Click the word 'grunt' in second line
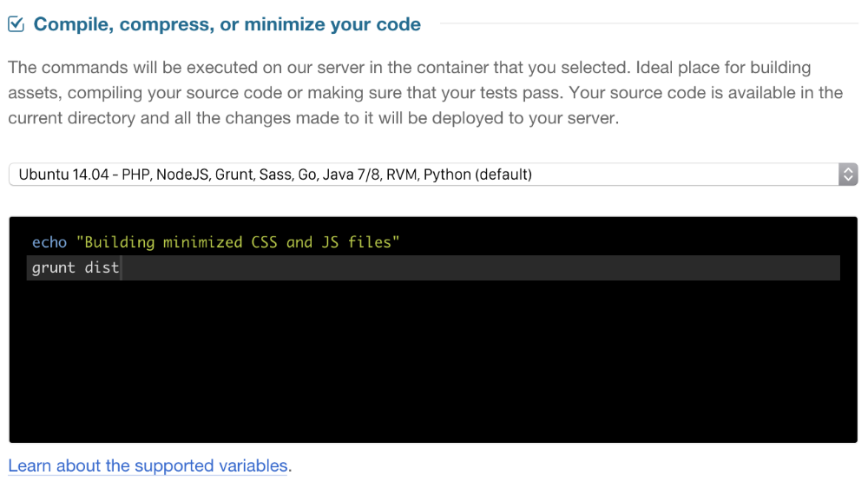The width and height of the screenshot is (868, 488). [x=53, y=267]
